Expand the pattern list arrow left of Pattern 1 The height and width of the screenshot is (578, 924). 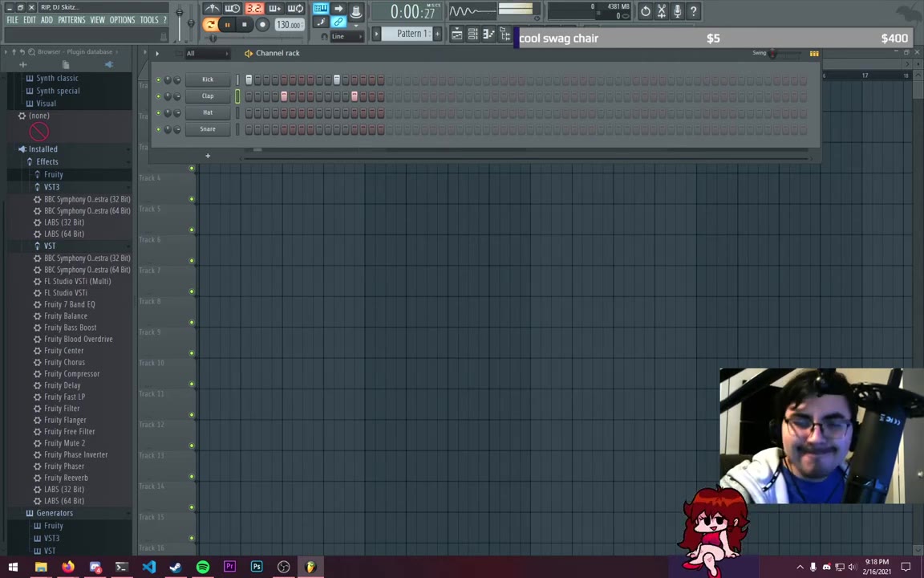(376, 35)
